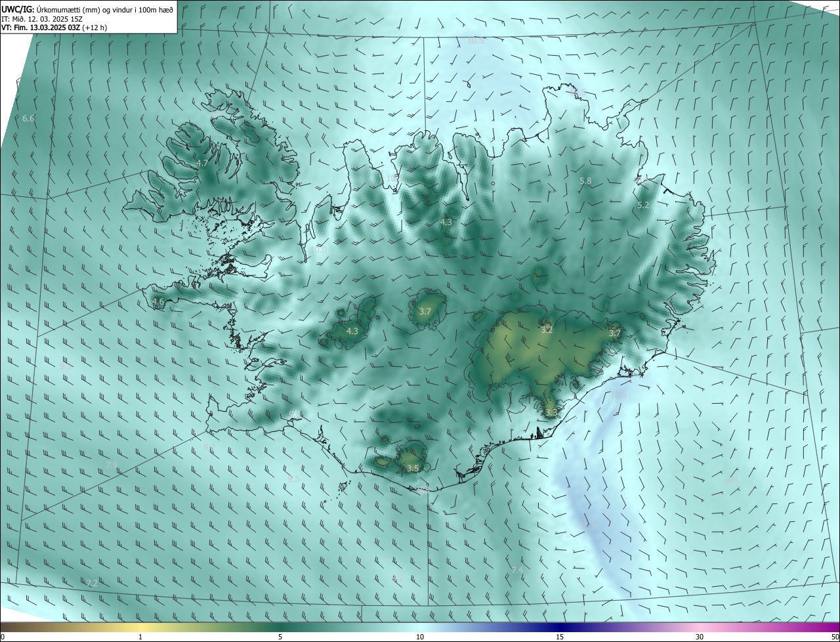The image size is (840, 642).
Task: Click the '7.2' value in the bottom-left sea
Action: [92, 583]
